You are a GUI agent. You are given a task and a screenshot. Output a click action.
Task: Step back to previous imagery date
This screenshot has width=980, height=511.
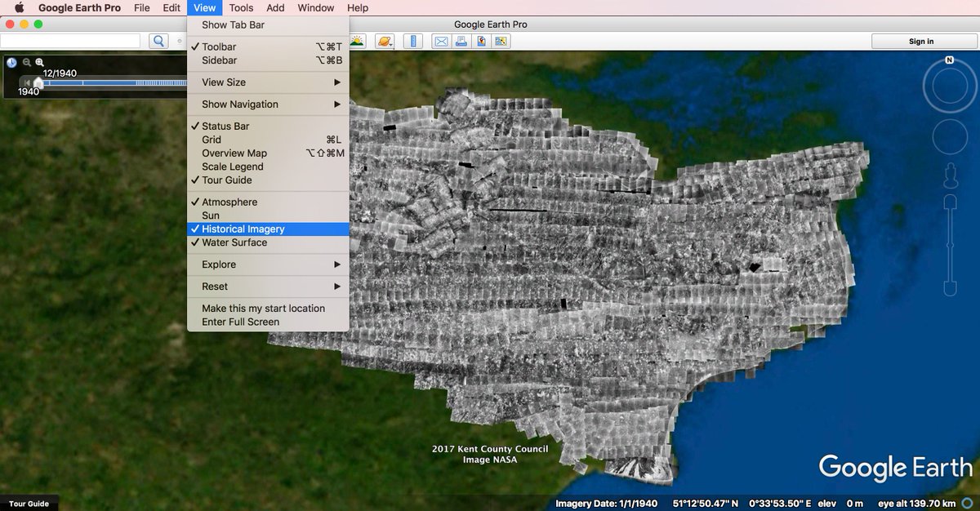28,82
